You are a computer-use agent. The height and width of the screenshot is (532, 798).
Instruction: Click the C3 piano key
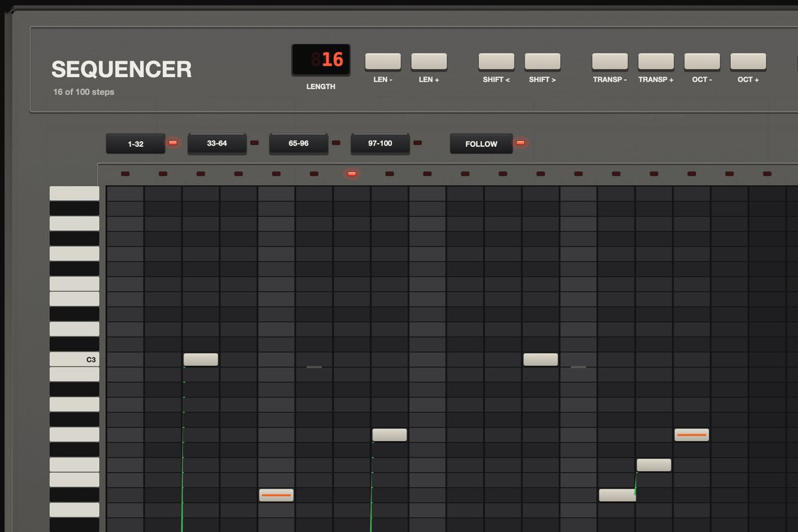[x=74, y=360]
